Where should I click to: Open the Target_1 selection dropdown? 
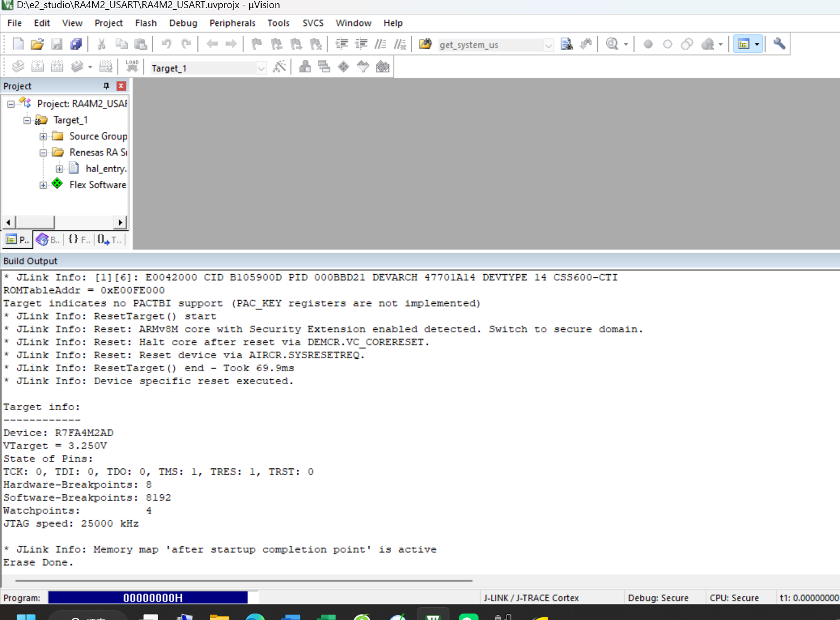tap(261, 68)
